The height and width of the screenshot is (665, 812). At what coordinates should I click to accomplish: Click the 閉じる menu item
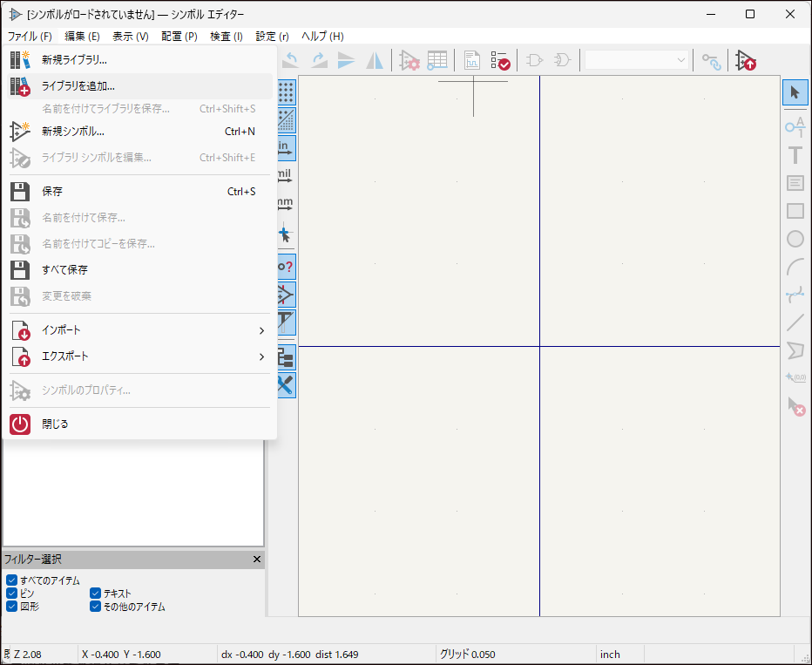pyautogui.click(x=55, y=424)
